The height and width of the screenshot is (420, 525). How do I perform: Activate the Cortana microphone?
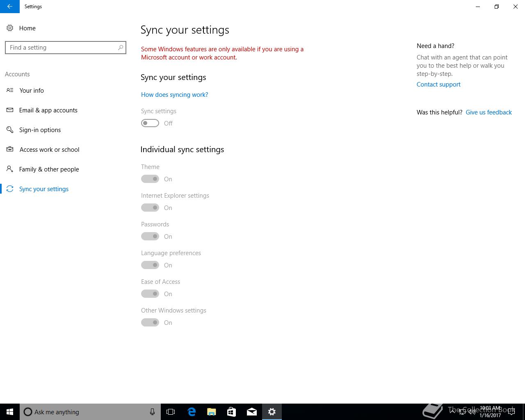[x=152, y=412]
